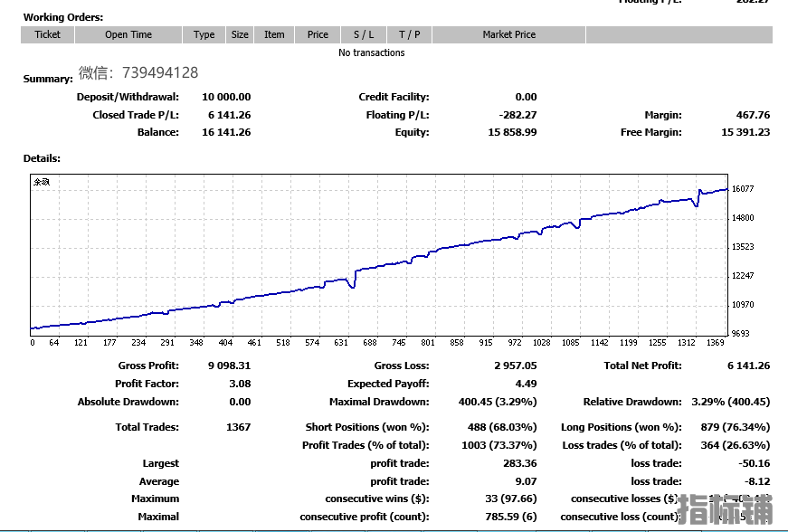Click chart y-axis label 13523
Screen dimensions: 788x532
pyautogui.click(x=742, y=247)
